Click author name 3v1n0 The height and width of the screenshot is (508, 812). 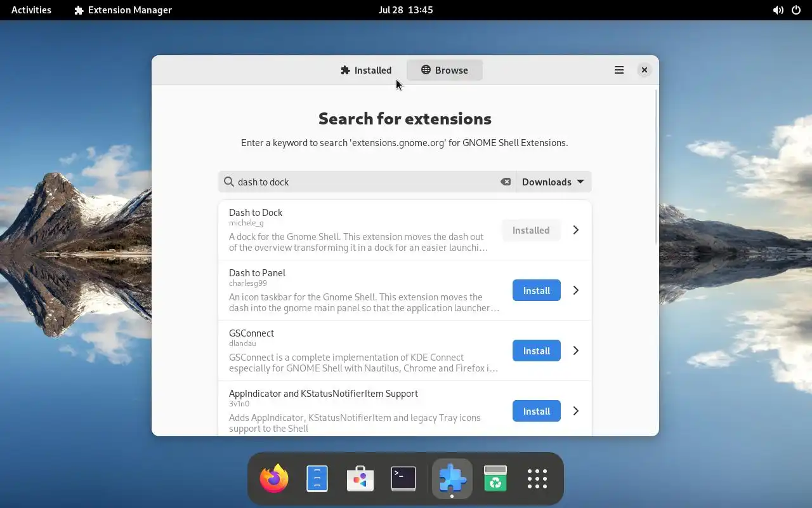pos(239,404)
